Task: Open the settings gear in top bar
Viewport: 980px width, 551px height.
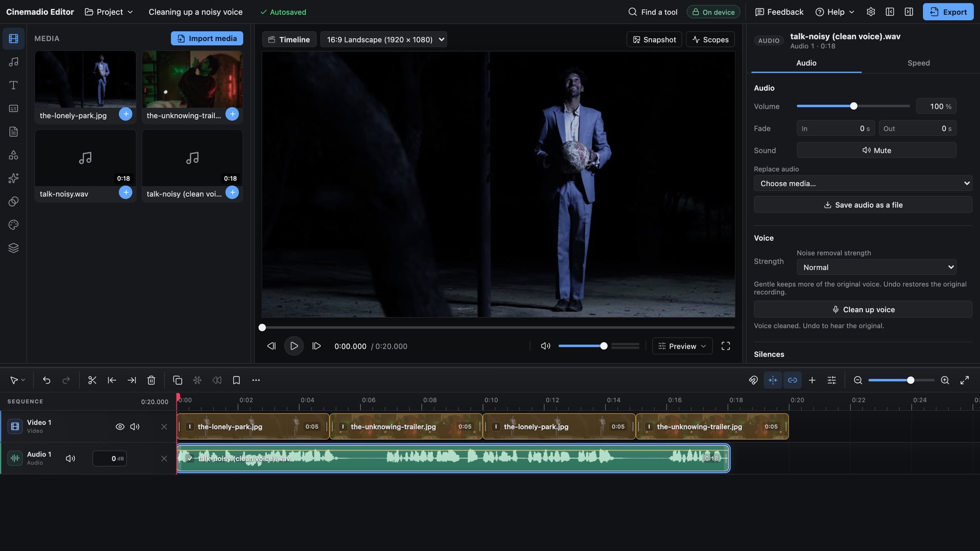Action: click(871, 12)
